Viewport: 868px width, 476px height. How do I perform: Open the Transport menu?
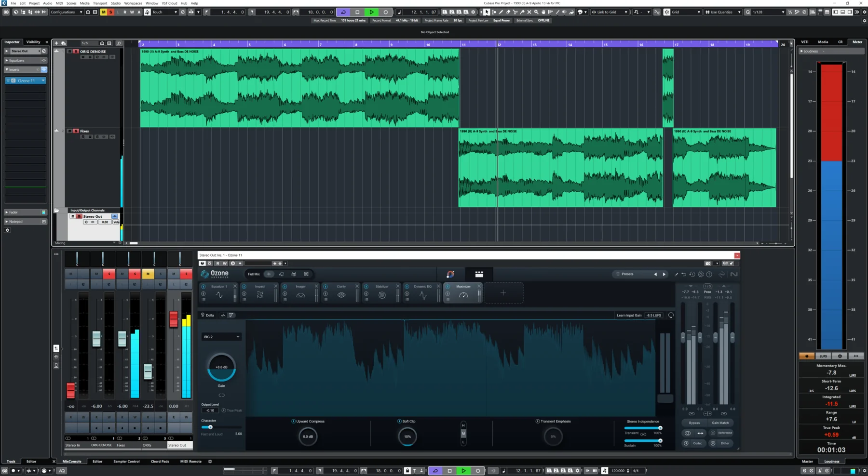tap(100, 3)
